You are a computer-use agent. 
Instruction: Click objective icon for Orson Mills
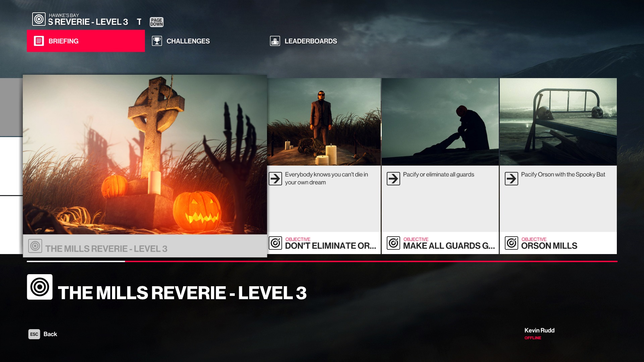[x=511, y=243]
